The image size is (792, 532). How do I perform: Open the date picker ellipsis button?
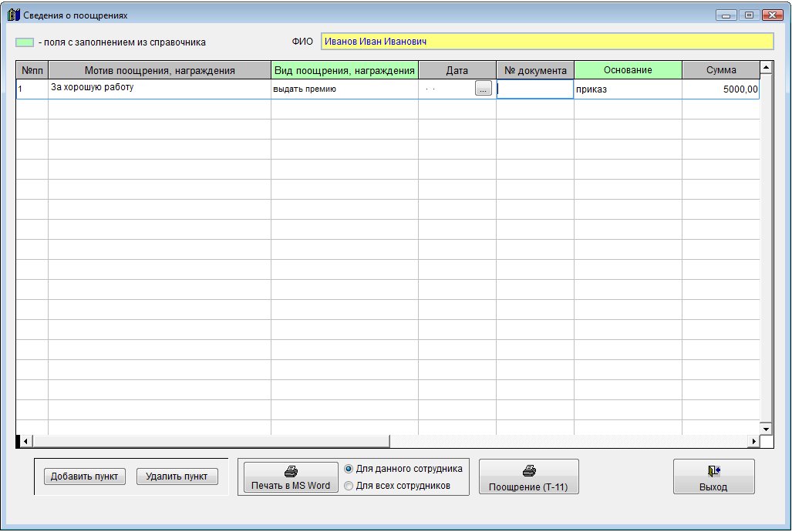click(x=484, y=89)
